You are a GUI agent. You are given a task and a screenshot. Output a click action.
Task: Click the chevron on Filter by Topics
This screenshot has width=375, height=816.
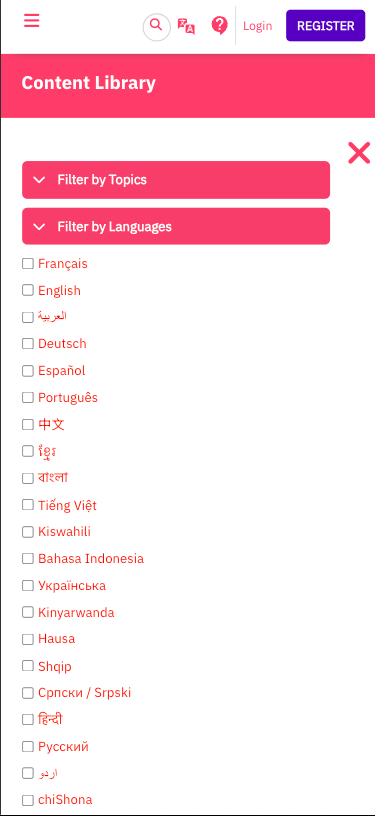point(40,180)
